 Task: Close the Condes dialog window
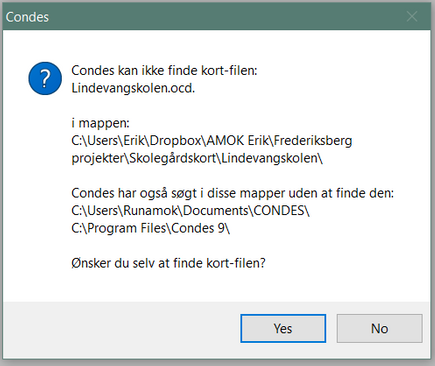pyautogui.click(x=412, y=16)
